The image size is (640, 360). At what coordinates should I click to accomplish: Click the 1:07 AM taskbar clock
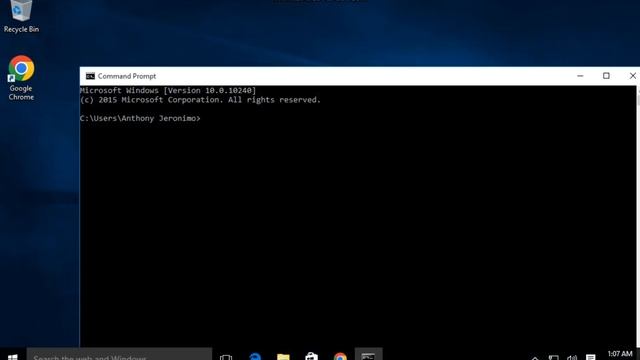click(x=620, y=354)
